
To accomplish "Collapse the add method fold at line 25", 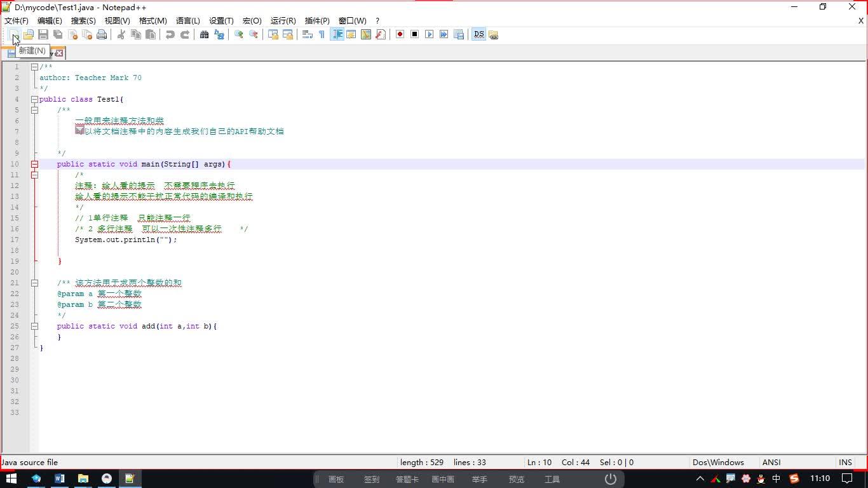I will click(x=34, y=326).
